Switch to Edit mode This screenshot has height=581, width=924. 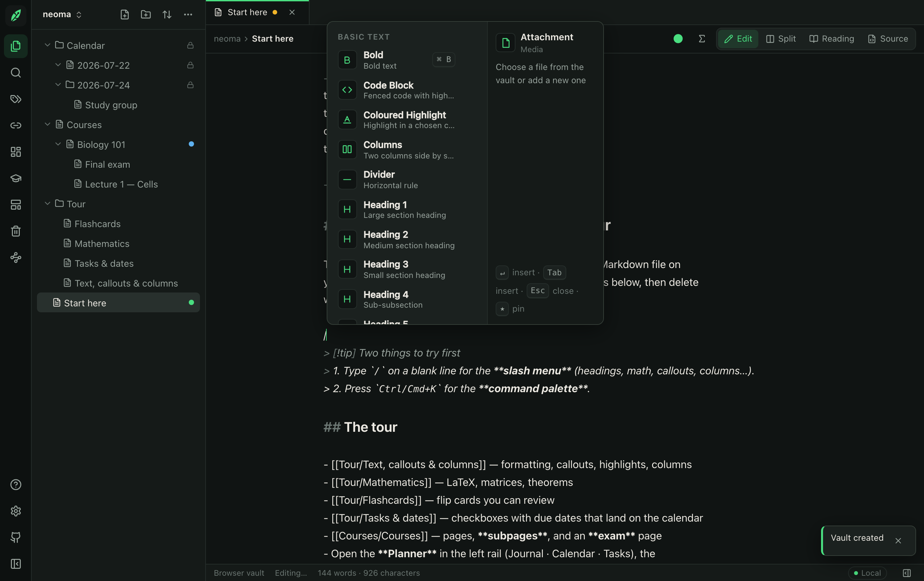[x=738, y=39]
